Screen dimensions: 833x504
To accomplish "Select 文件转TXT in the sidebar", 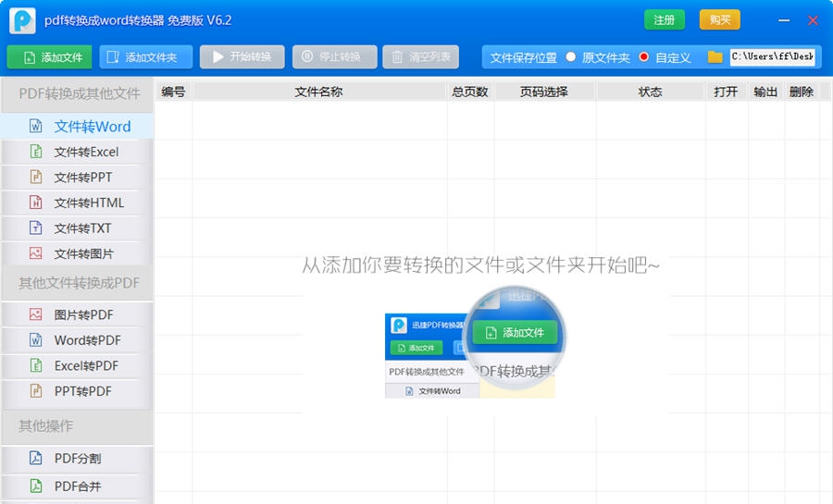I will (x=78, y=228).
